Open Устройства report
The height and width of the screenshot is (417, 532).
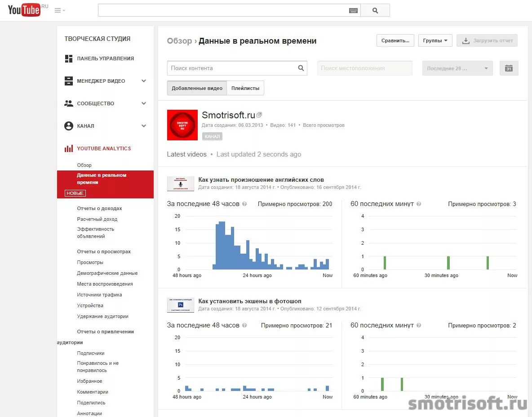(x=90, y=305)
